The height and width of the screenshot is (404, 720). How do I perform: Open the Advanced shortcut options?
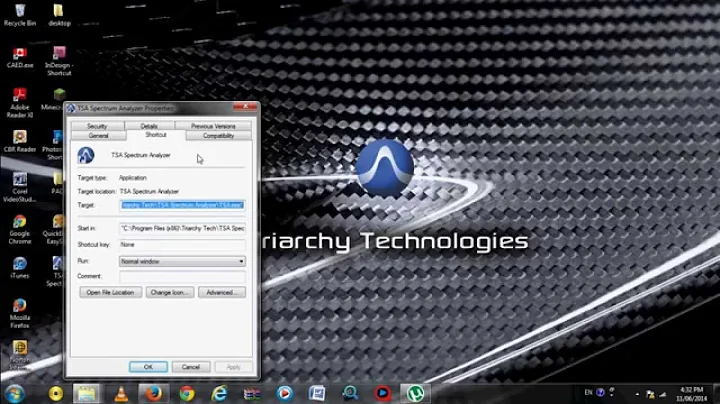coord(222,292)
